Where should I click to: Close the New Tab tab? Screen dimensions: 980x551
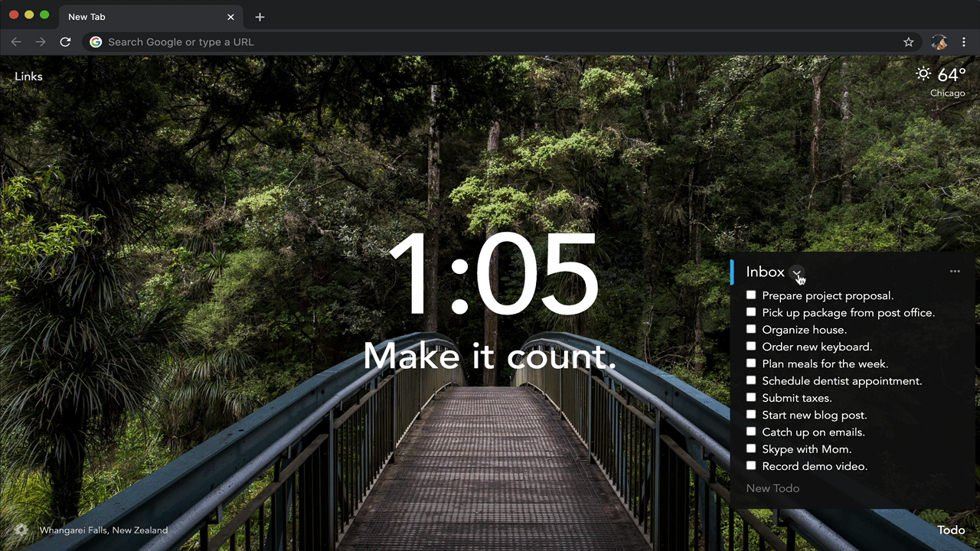pyautogui.click(x=230, y=17)
